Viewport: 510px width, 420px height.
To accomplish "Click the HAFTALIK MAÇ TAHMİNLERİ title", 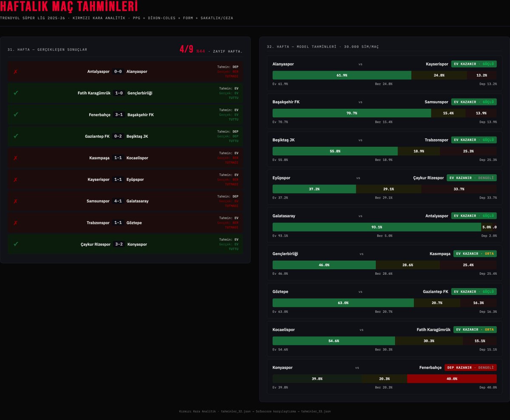I will (69, 6).
